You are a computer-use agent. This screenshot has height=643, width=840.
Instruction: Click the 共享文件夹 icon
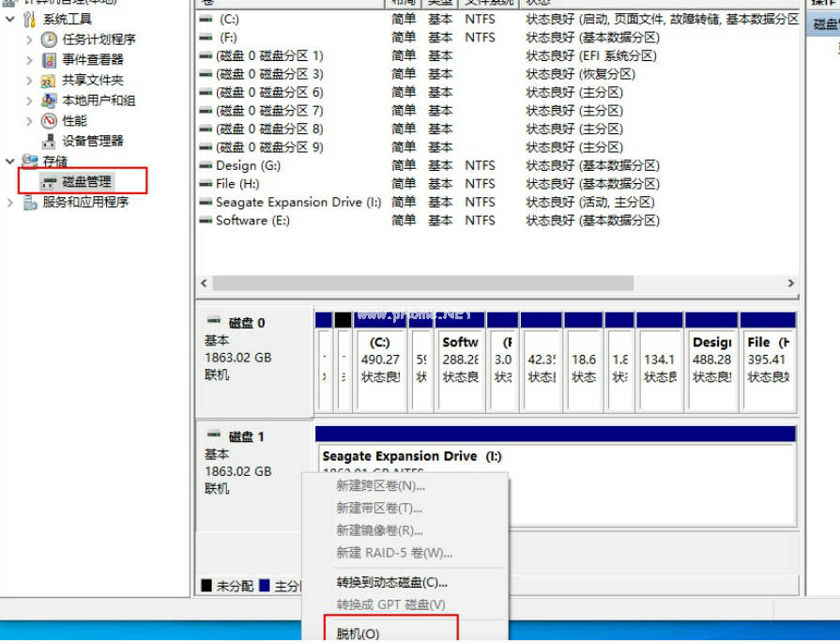coord(49,81)
